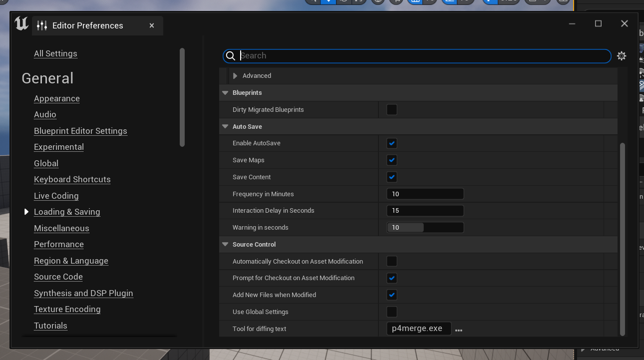This screenshot has height=360, width=644.
Task: Close the Editor Preferences tab
Action: coord(152,25)
